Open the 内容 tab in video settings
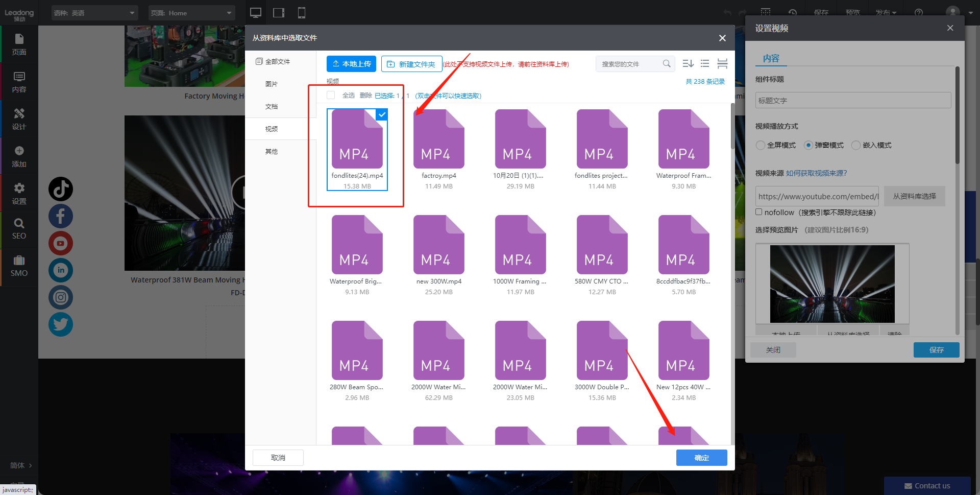This screenshot has width=980, height=495. 771,58
